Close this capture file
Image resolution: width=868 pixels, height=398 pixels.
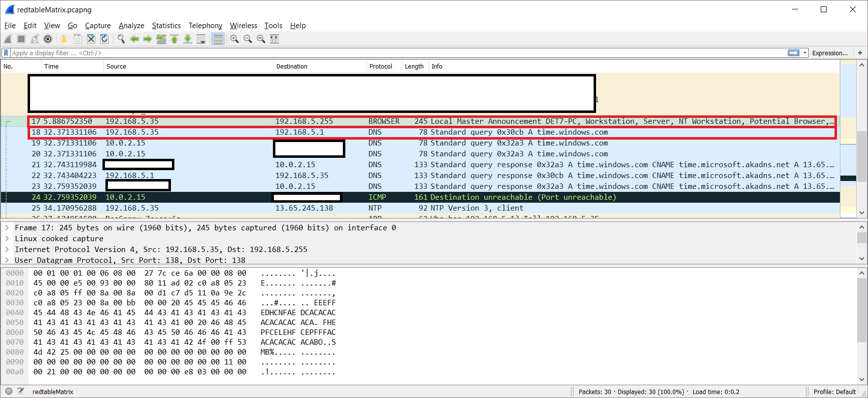pyautogui.click(x=91, y=39)
